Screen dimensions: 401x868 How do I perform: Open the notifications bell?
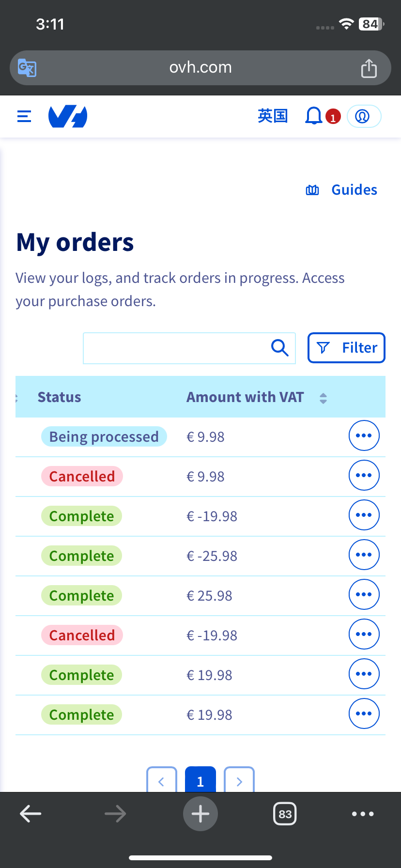click(x=314, y=116)
